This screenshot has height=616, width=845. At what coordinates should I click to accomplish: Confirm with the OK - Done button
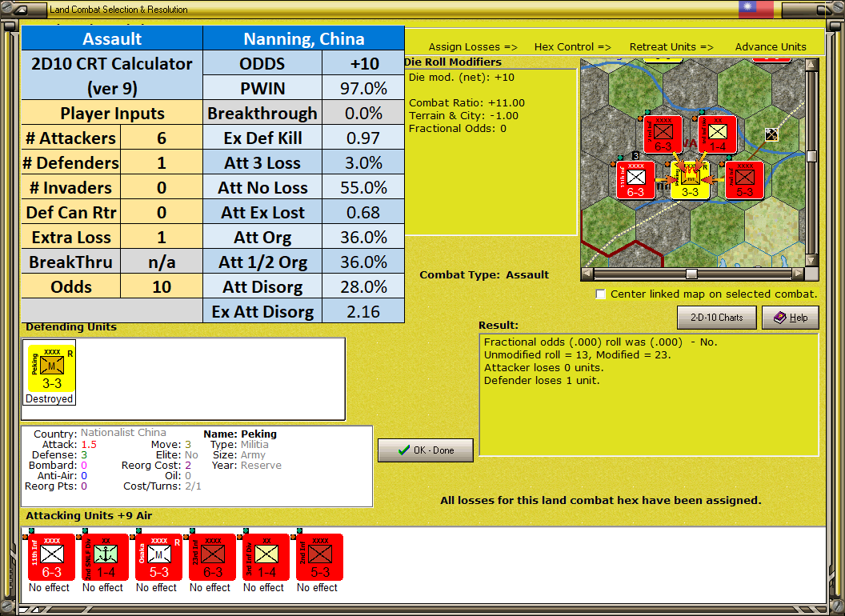click(426, 450)
